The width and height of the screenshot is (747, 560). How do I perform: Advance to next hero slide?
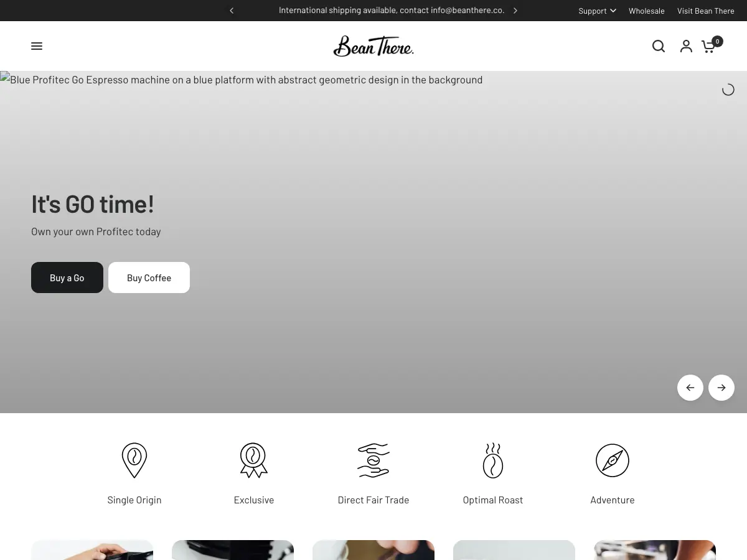coord(721,388)
